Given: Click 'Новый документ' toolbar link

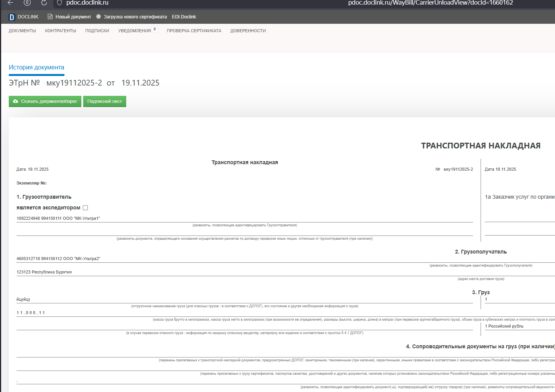Looking at the screenshot, I should click(x=73, y=17).
